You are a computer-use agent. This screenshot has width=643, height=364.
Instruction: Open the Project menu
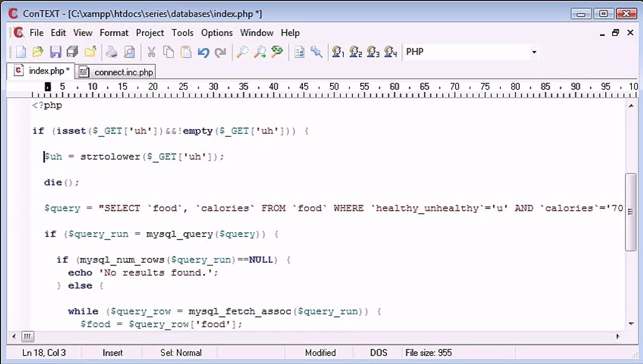tap(150, 32)
